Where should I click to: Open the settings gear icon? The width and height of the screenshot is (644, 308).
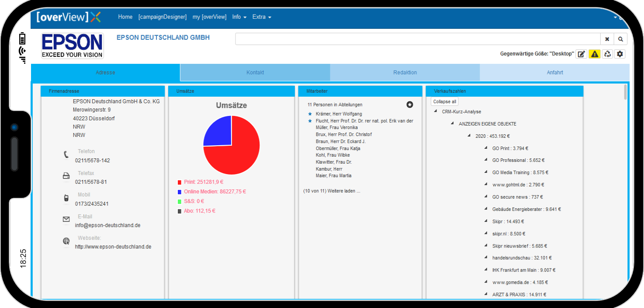[x=620, y=54]
